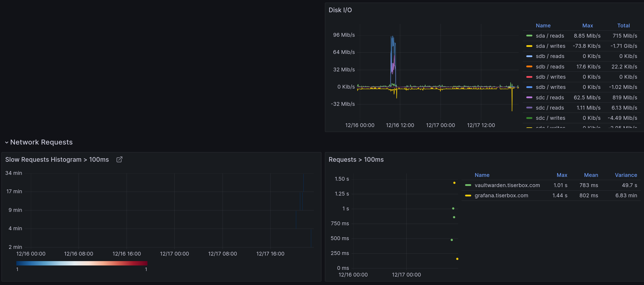Click the vaultwarden.tiserbox.com legend label
The image size is (644, 285).
click(507, 185)
